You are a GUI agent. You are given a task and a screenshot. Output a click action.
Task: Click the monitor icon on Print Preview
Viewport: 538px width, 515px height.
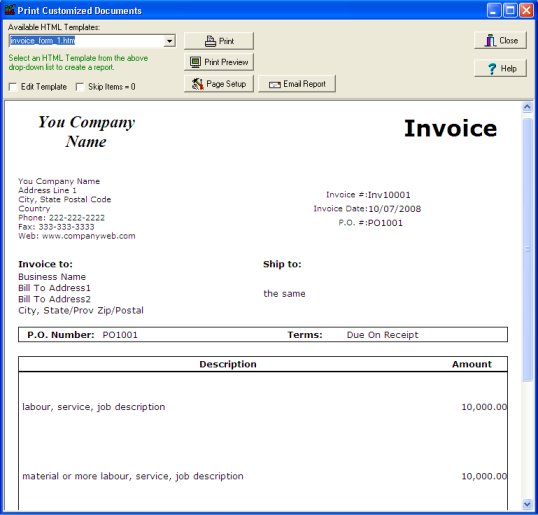click(x=195, y=62)
